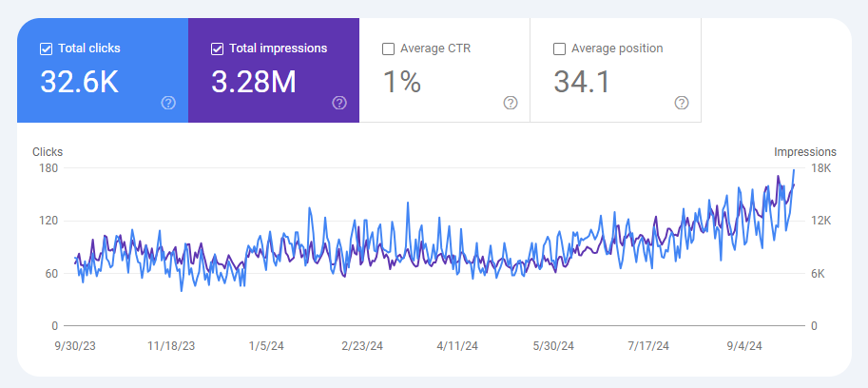
Task: Select the 3.28M total impressions value
Action: 254,82
